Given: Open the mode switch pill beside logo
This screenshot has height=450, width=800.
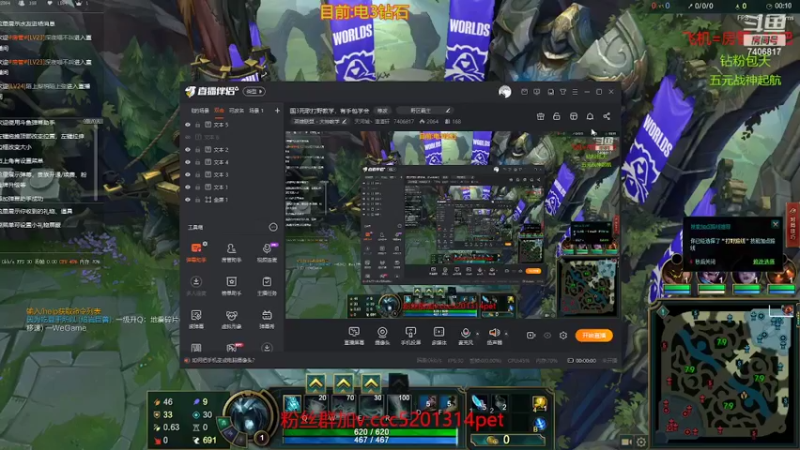Looking at the screenshot, I should tap(254, 92).
